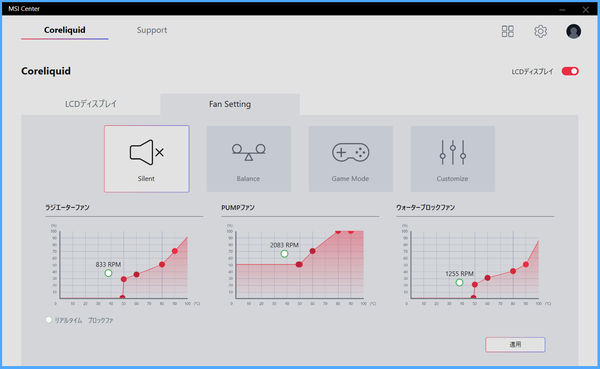Open the Customize fan profile

point(453,158)
